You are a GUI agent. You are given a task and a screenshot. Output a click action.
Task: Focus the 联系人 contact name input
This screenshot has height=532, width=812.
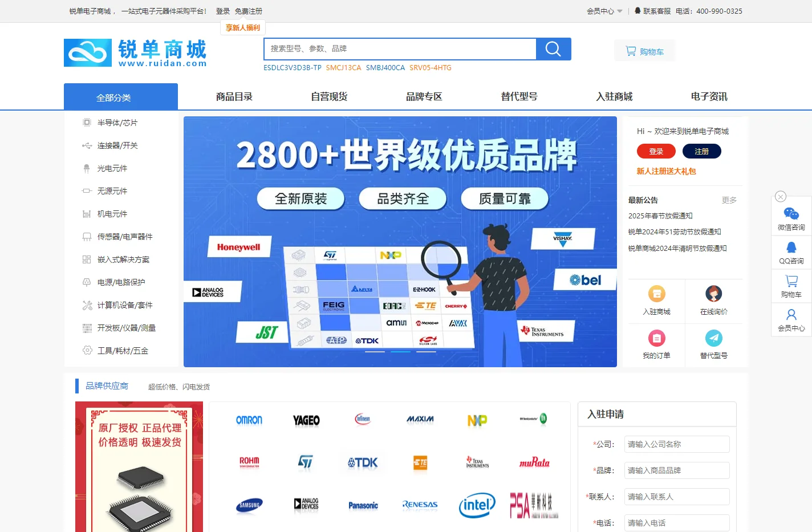(677, 497)
